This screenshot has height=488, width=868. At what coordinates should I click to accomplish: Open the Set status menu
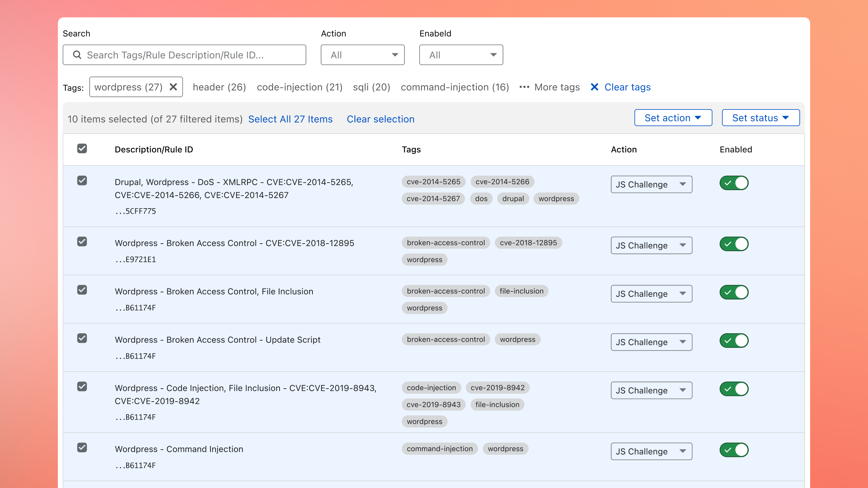[x=761, y=118]
